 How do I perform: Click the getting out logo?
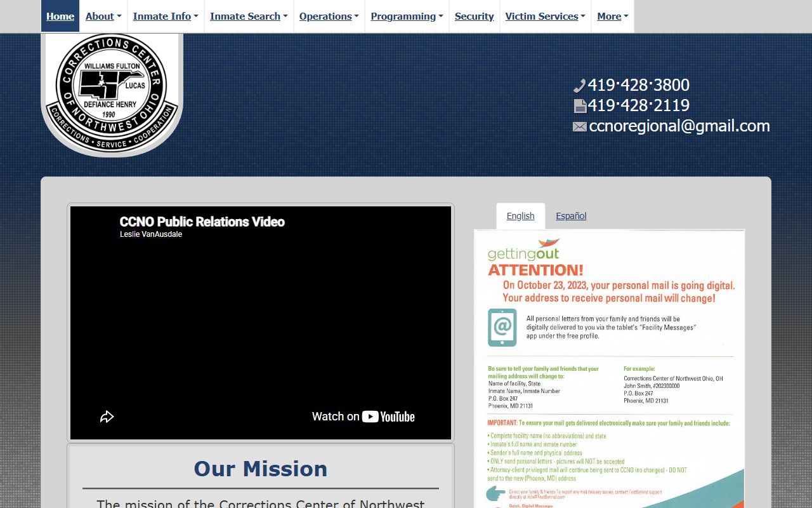[524, 250]
